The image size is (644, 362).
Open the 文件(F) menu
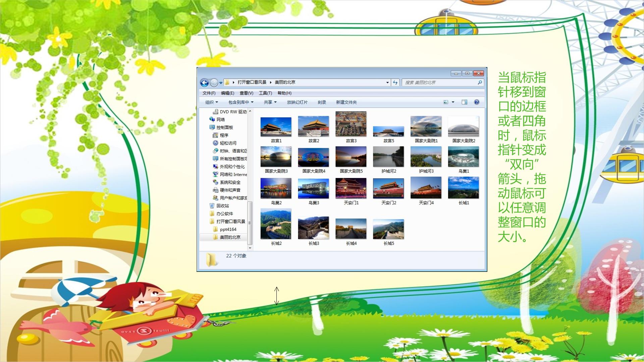tap(209, 93)
